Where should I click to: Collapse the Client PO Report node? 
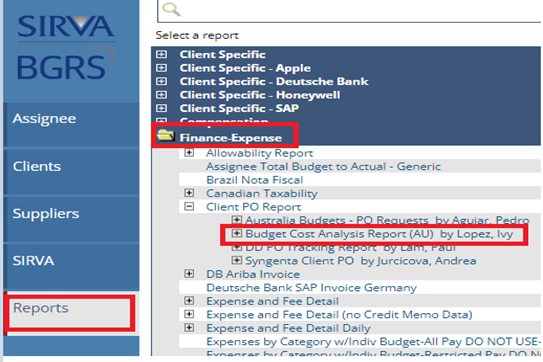point(189,207)
